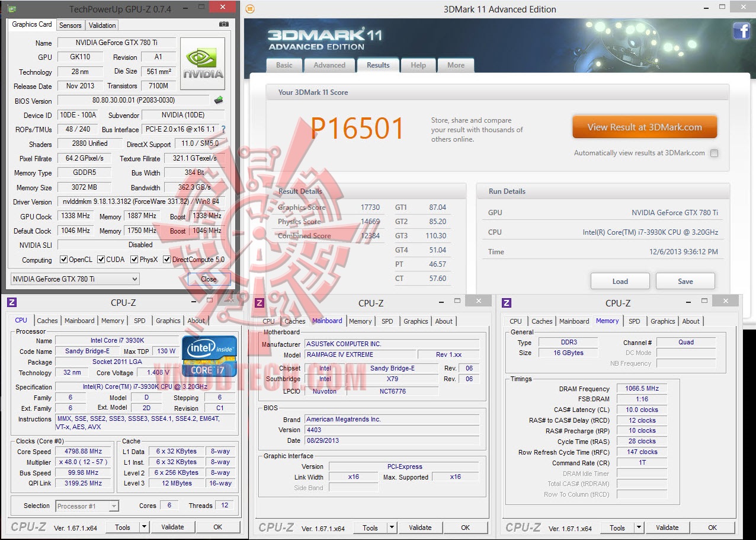Click the P16501 score text
Viewport: 756px width, 540px height.
click(x=357, y=129)
